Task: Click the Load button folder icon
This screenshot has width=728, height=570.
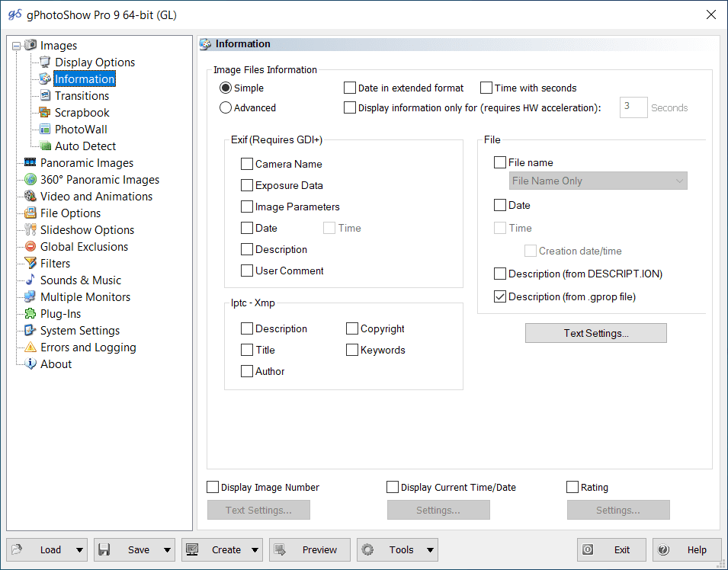Action: tap(17, 549)
